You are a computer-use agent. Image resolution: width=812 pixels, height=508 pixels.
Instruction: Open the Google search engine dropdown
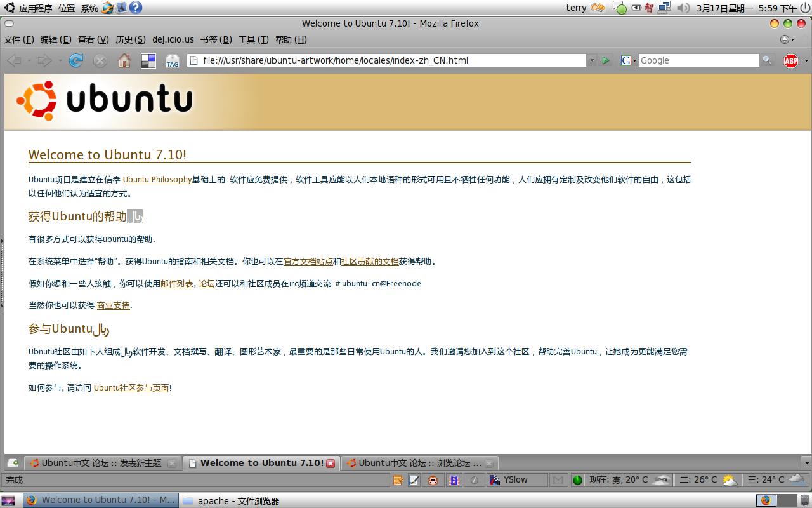pos(628,60)
